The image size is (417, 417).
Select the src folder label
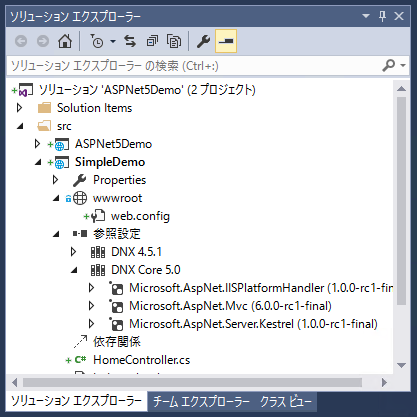pos(64,126)
